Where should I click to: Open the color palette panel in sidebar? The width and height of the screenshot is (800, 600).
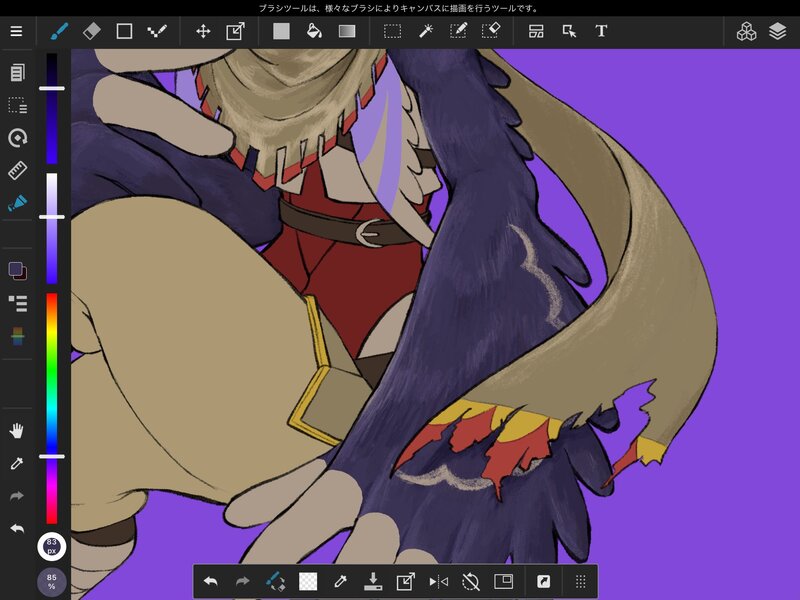tap(18, 336)
